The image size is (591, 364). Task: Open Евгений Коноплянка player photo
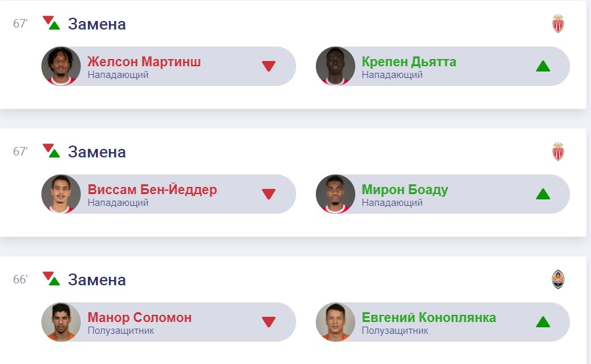click(336, 322)
